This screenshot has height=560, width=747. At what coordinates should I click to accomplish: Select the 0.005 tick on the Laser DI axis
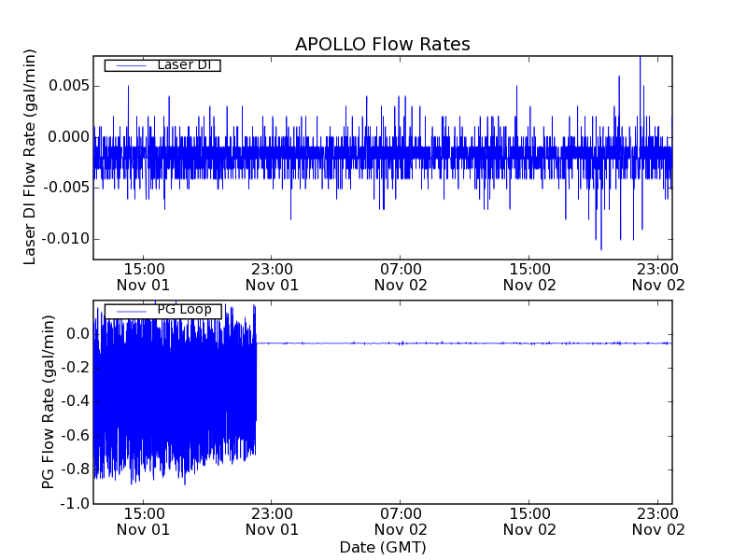tap(69, 86)
